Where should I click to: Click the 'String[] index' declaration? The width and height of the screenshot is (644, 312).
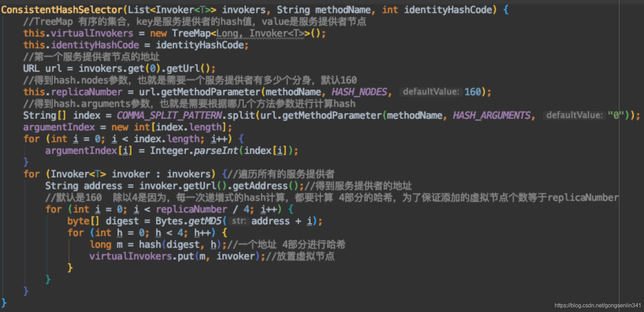click(62, 116)
